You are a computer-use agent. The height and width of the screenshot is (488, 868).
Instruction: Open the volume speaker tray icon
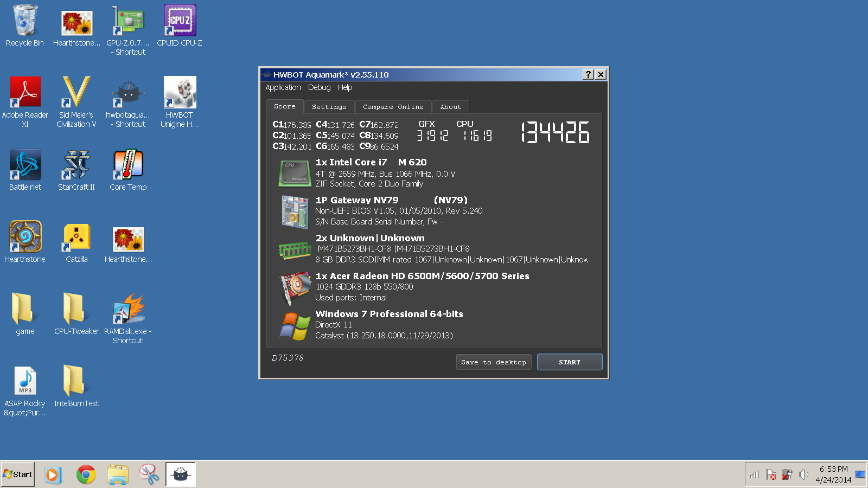click(x=803, y=474)
